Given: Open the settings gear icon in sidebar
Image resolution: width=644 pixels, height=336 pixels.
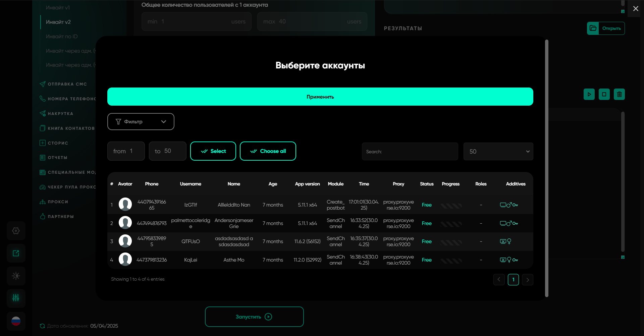Looking at the screenshot, I should coord(16,231).
